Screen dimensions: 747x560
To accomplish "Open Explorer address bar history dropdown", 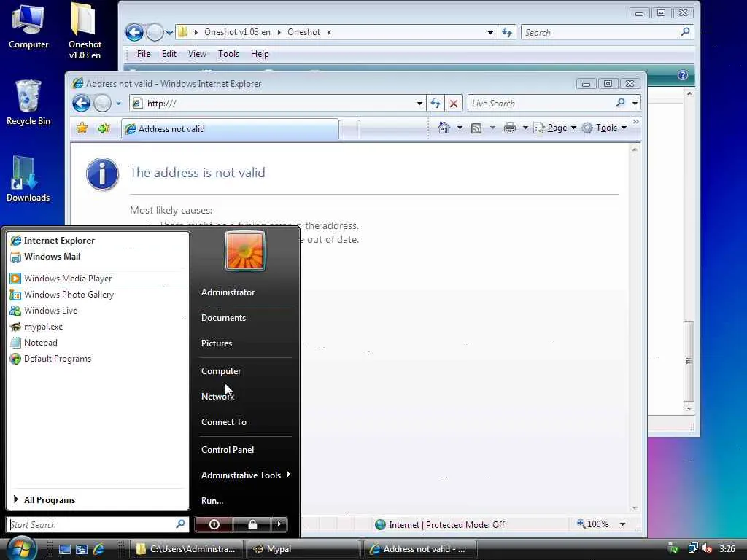I will pyautogui.click(x=490, y=32).
